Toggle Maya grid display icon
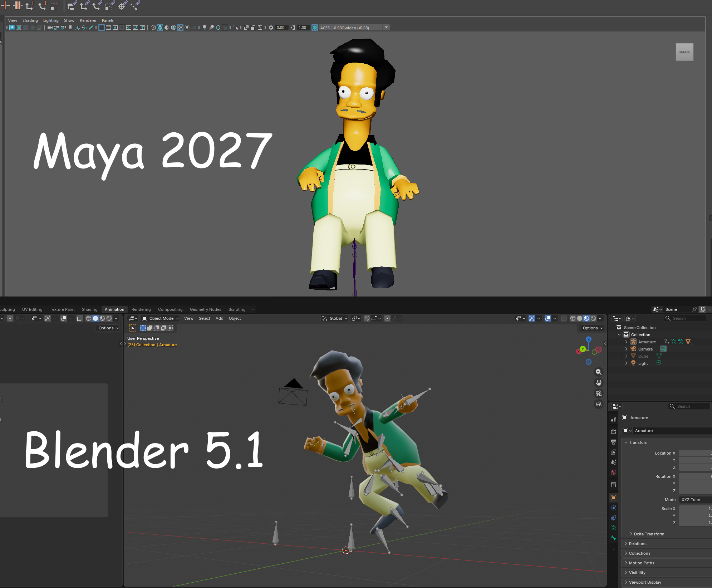712x588 pixels. 101,28
